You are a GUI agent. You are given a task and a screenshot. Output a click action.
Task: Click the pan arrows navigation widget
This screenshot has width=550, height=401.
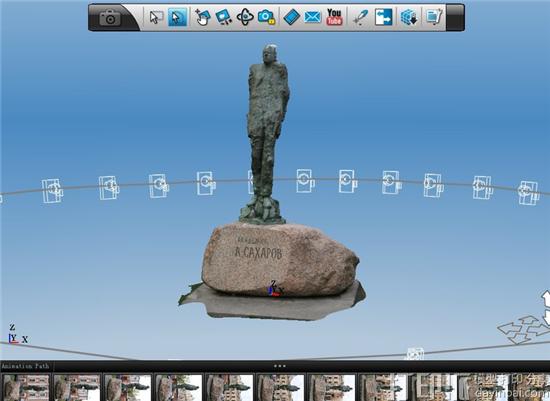pyautogui.click(x=523, y=329)
